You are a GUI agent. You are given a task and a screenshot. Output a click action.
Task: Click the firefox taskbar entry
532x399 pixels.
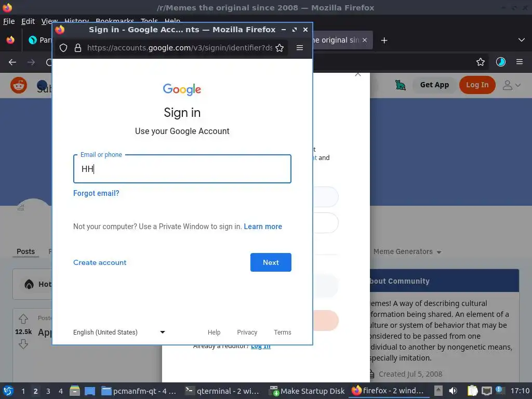(388, 391)
